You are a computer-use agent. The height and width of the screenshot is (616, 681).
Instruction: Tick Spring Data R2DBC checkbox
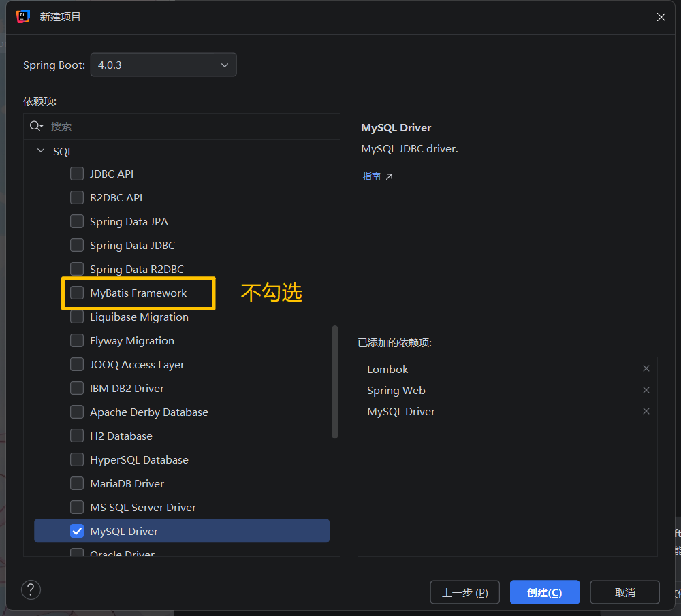(77, 269)
